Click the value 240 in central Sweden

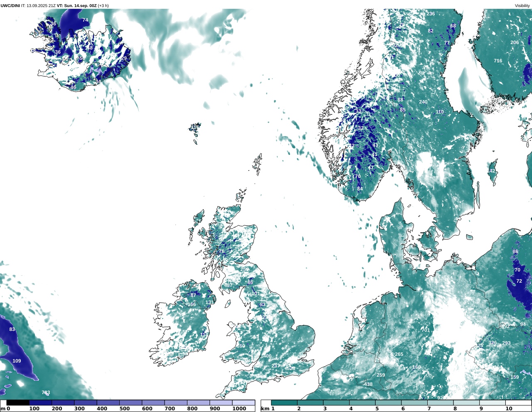coord(423,102)
